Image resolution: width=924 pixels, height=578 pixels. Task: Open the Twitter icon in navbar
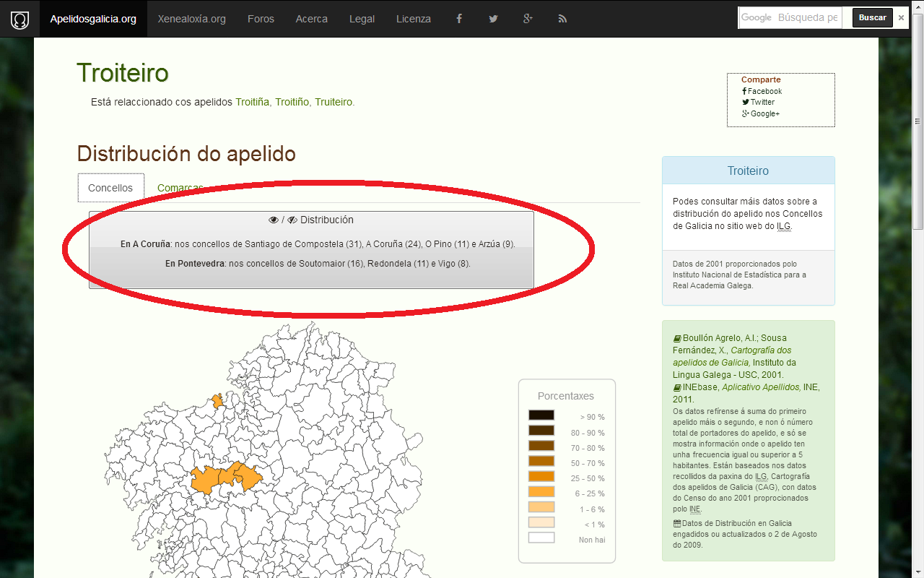[x=493, y=19]
